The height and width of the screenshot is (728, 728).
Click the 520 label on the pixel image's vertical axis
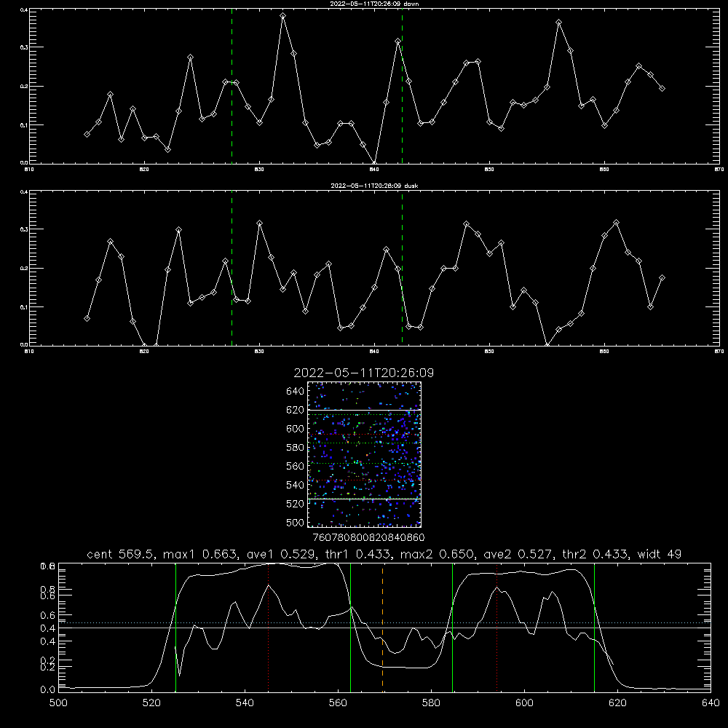tap(296, 504)
